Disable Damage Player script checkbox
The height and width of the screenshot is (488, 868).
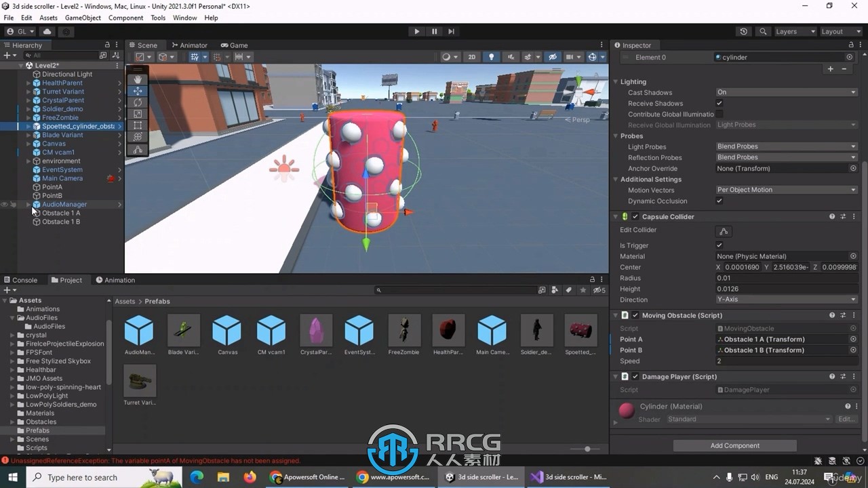[635, 377]
